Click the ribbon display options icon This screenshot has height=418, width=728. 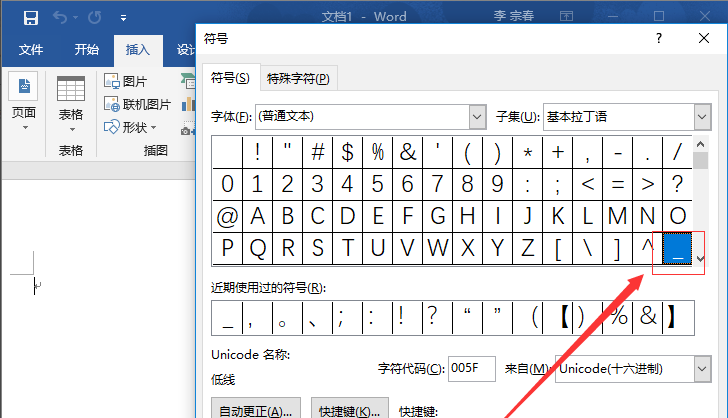click(x=566, y=17)
